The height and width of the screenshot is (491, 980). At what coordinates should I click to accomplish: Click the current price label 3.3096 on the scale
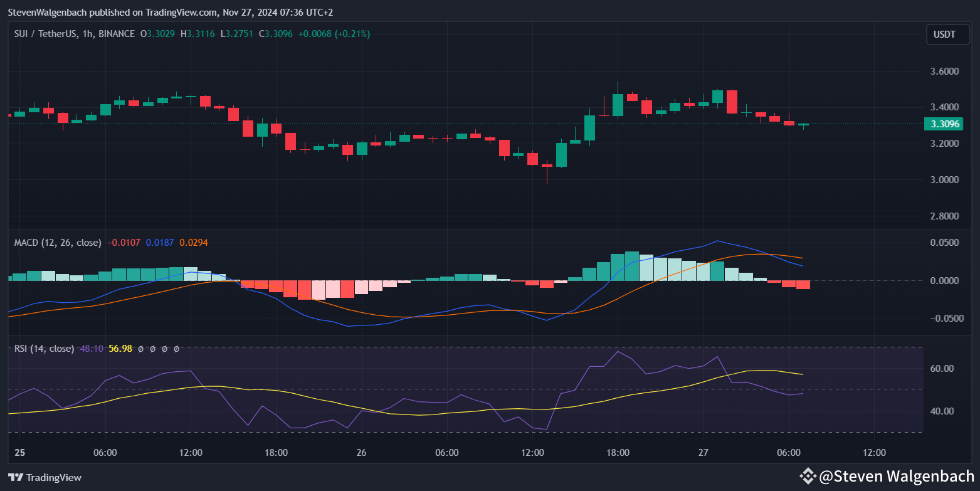click(x=943, y=124)
